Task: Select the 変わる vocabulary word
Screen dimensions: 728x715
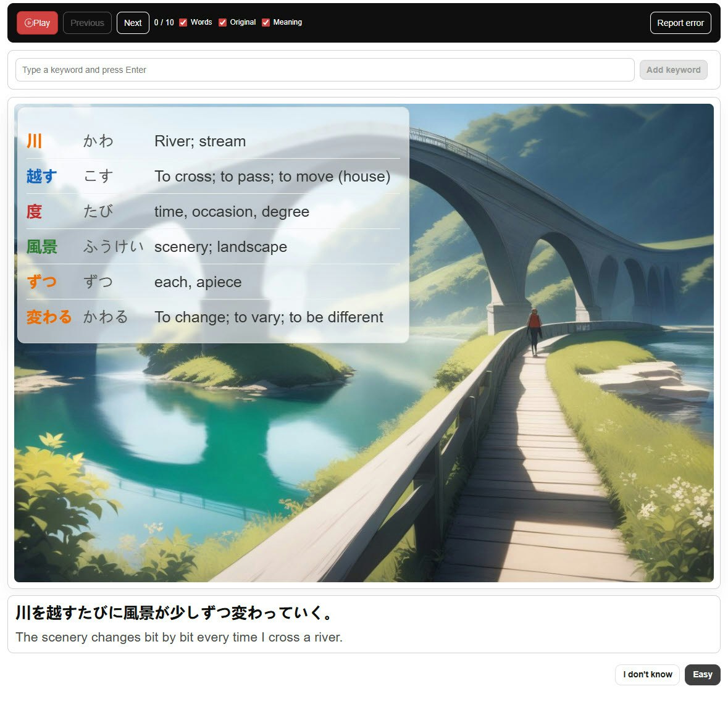Action: coord(49,317)
